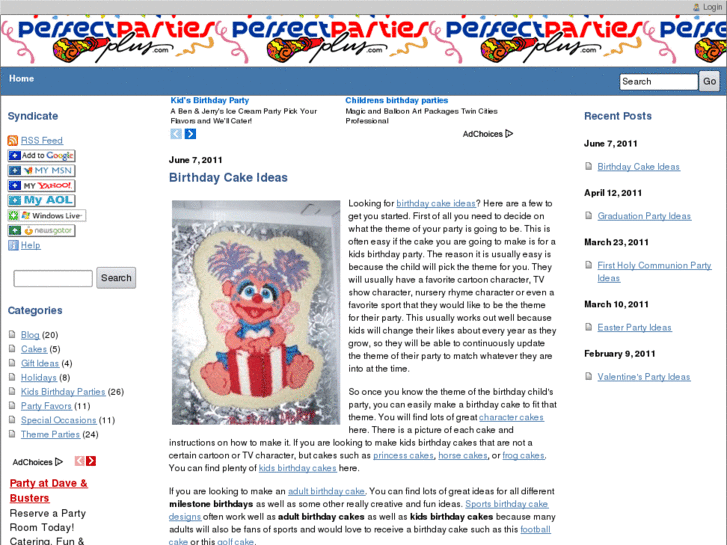Click the Add to Google badge

tap(41, 155)
